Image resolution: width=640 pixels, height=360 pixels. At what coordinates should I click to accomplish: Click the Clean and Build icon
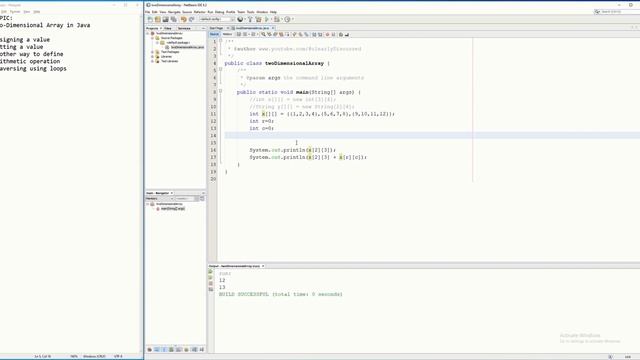258,19
